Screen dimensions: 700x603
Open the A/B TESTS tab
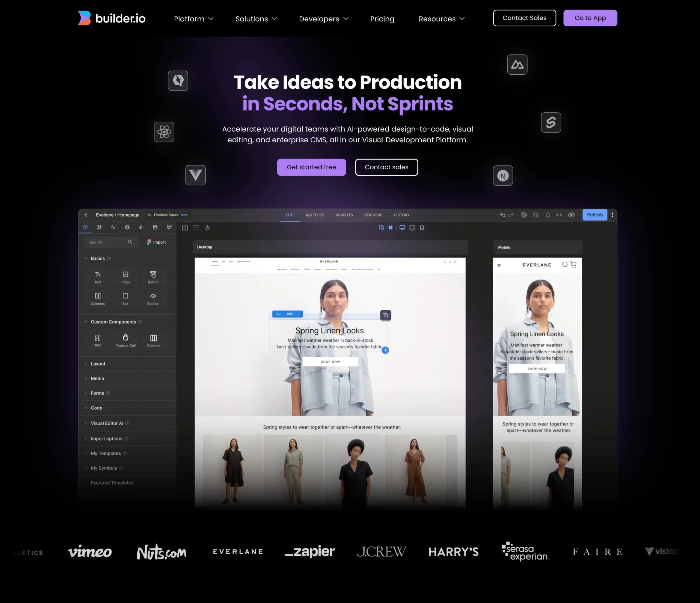point(315,215)
